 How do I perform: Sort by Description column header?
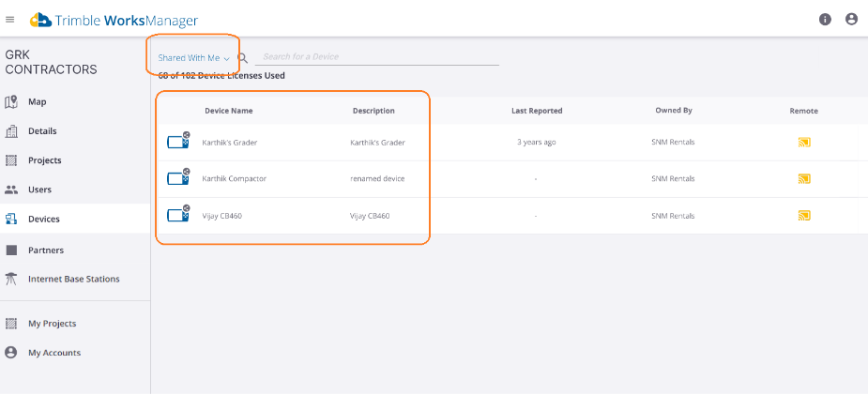[373, 111]
